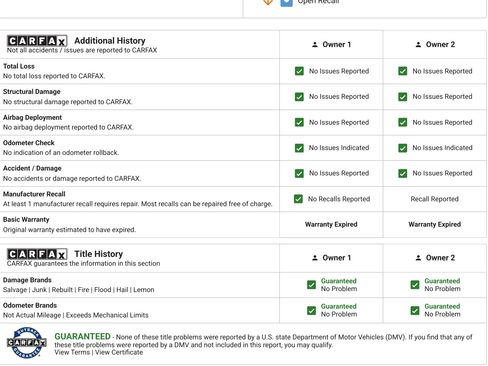This screenshot has height=366, width=488.
Task: Click 'Owner 2' label in Title History header
Action: (440, 258)
